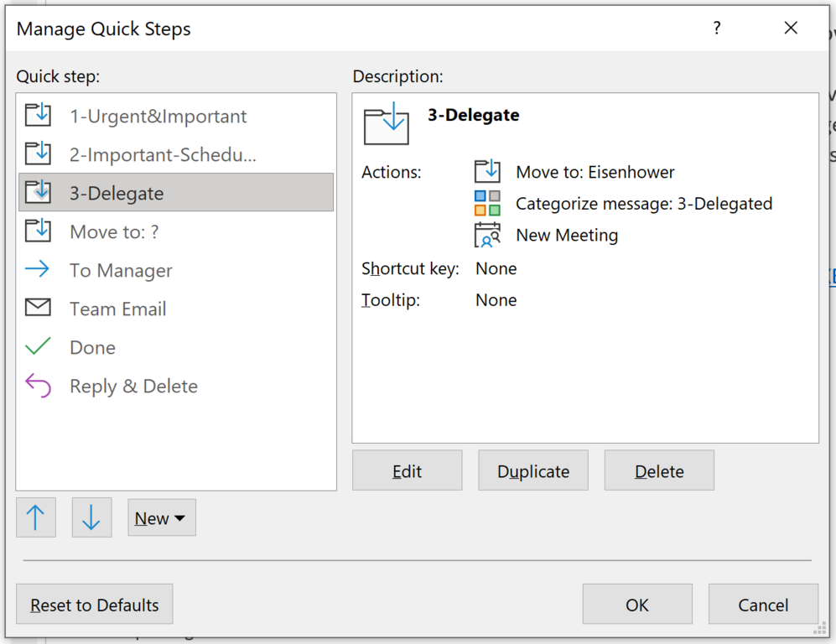This screenshot has height=644, width=836.
Task: Click the 2-Important-Schedule move icon
Action: pyautogui.click(x=38, y=154)
